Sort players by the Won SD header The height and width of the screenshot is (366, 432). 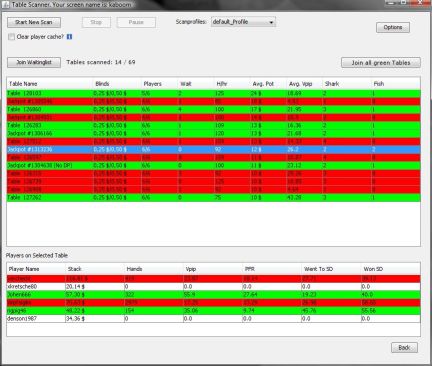click(391, 269)
